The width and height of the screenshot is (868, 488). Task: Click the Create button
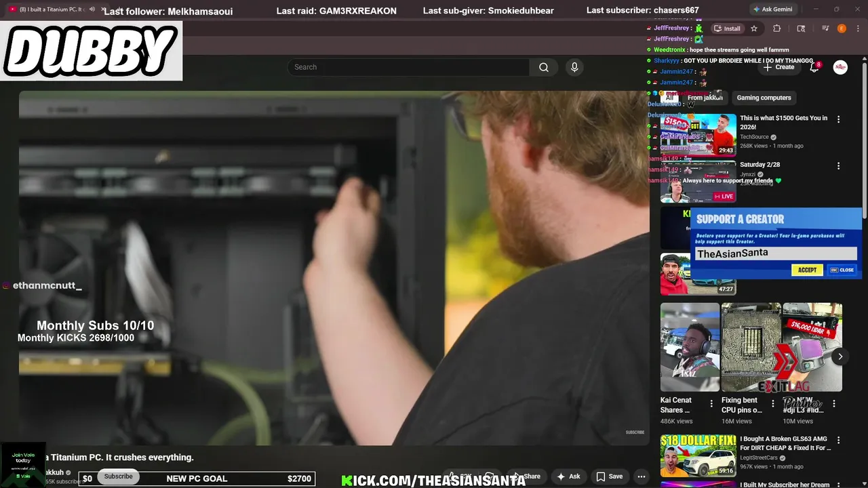[x=778, y=67]
